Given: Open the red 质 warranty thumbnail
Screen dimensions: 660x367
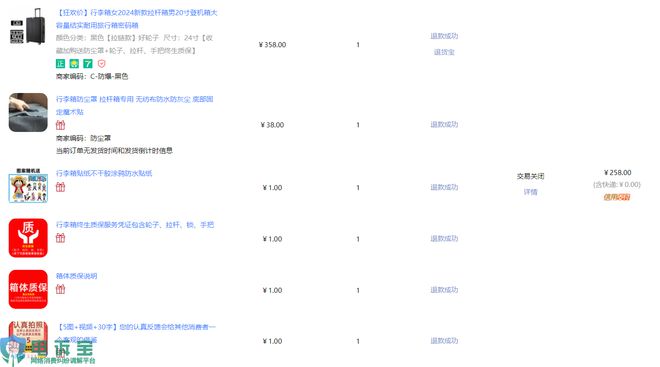Looking at the screenshot, I should [x=28, y=238].
